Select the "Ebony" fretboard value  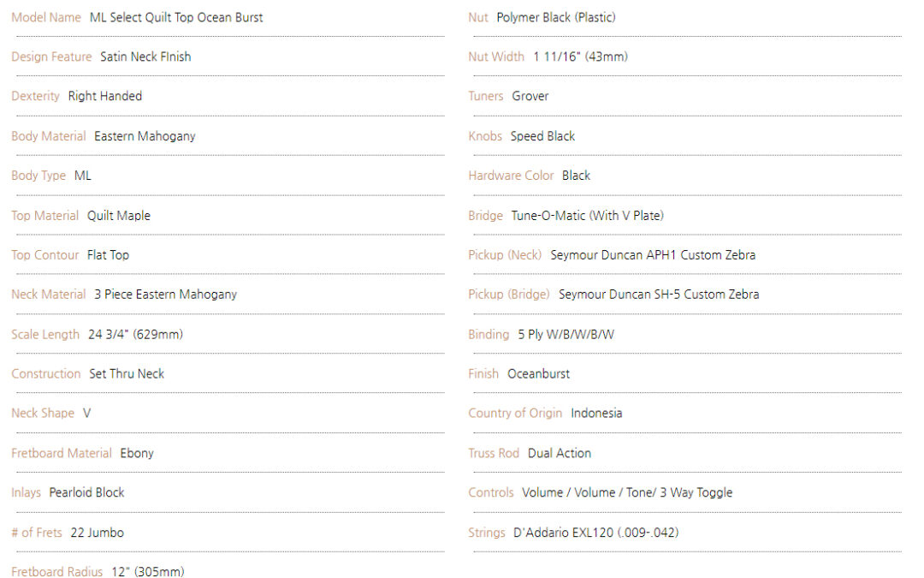click(137, 454)
